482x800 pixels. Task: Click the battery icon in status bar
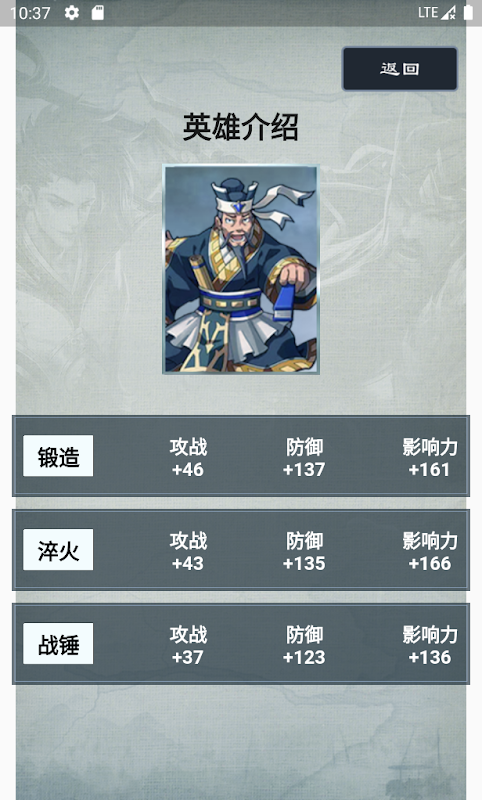click(x=468, y=13)
